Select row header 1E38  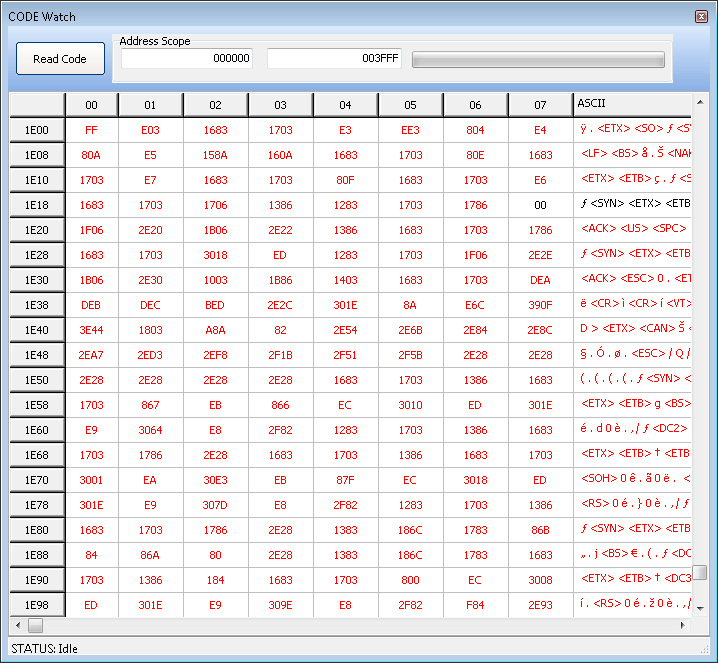(37, 305)
